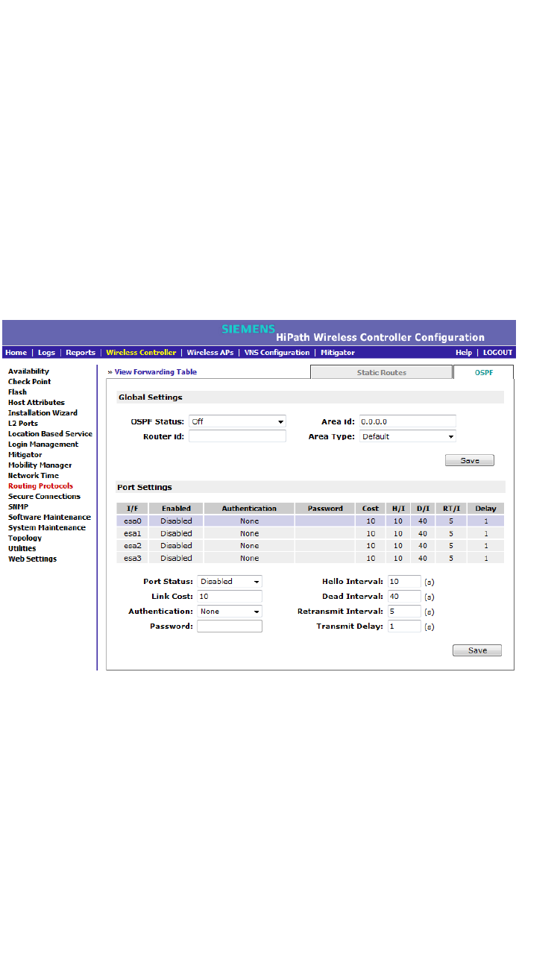557x980 pixels.
Task: Open the Reports menu item
Action: pos(81,353)
